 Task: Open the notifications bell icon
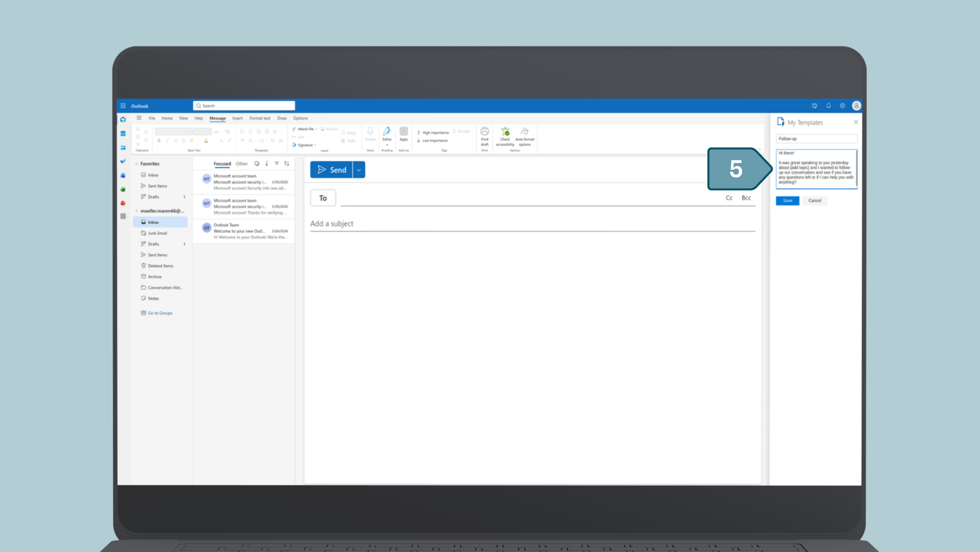(x=829, y=106)
